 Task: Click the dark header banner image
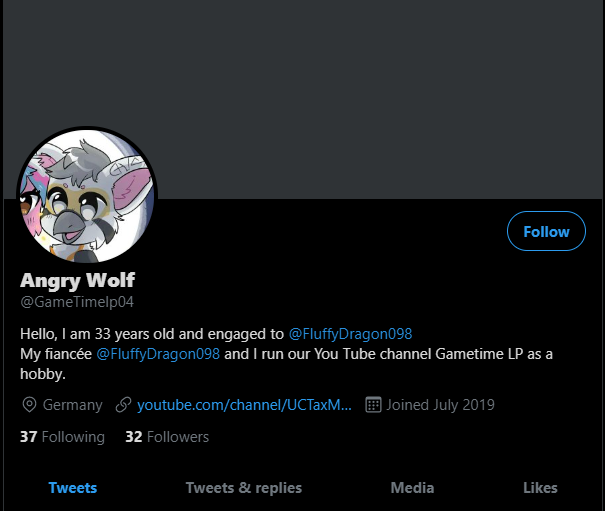302,99
